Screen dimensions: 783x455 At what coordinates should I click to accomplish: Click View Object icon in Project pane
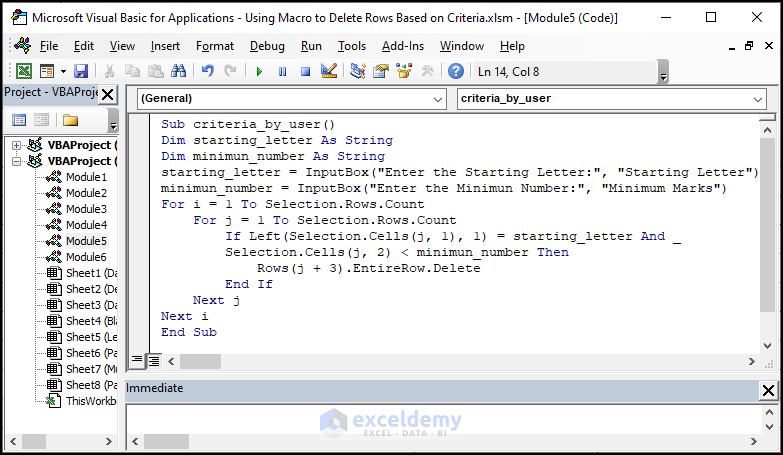coord(41,120)
